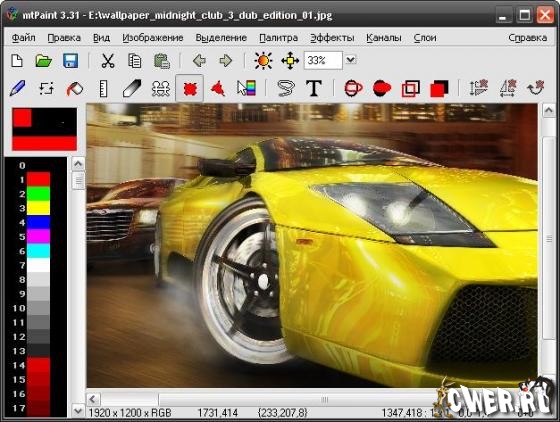Click the pixel colour value {233,207,8}
The height and width of the screenshot is (422, 560).
(x=282, y=413)
